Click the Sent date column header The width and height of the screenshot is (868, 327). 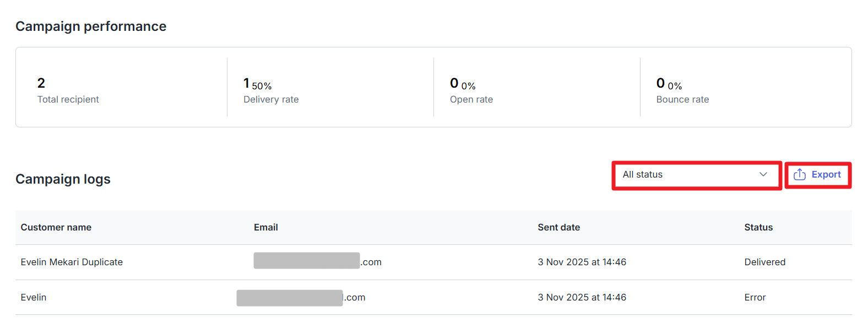coord(558,227)
